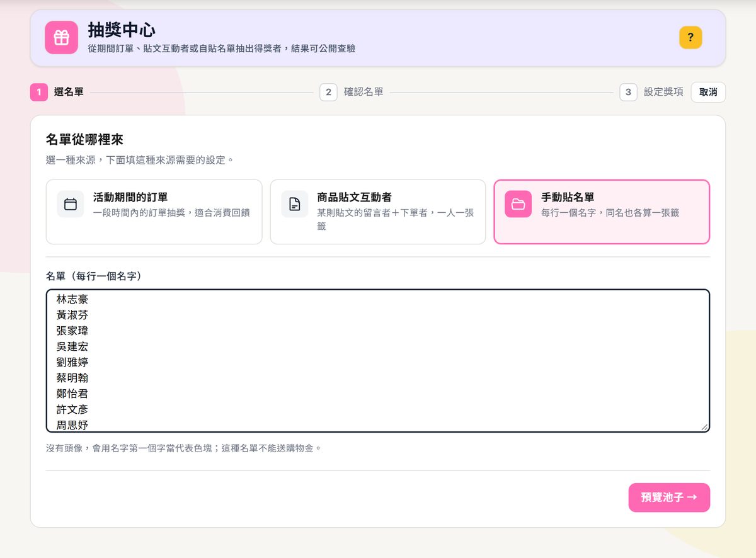Click the name 鄭怡君 in the list

coord(72,394)
